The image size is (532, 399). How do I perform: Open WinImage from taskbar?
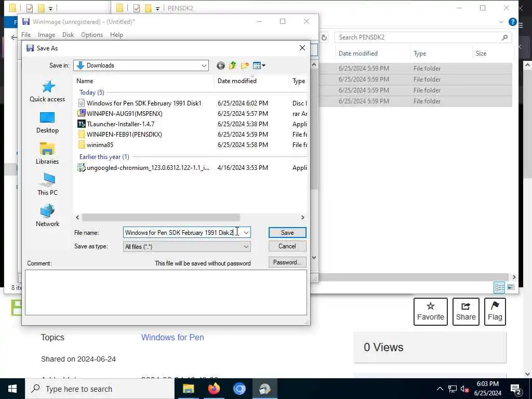pos(264,389)
